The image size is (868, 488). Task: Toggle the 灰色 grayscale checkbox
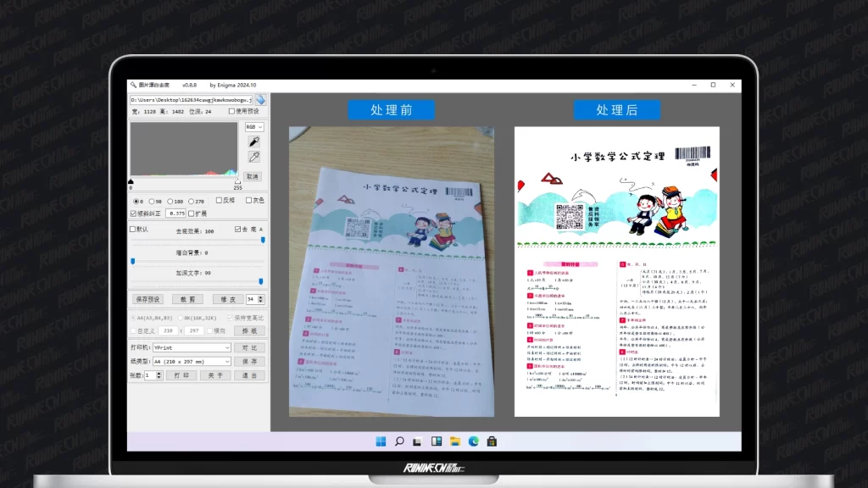click(249, 201)
